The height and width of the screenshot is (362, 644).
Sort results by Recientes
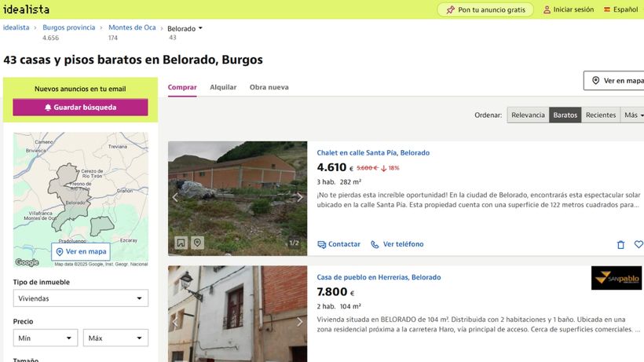point(601,115)
